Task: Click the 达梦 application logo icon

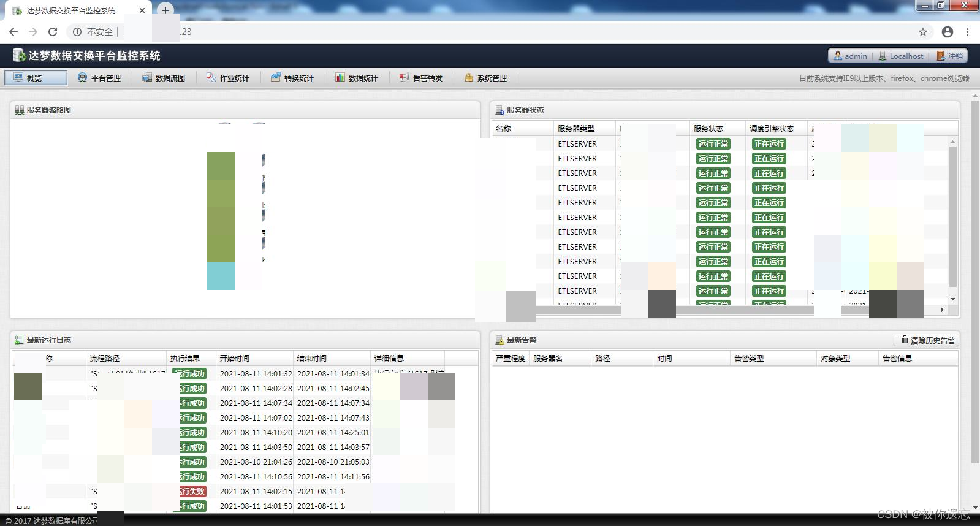Action: pyautogui.click(x=18, y=55)
